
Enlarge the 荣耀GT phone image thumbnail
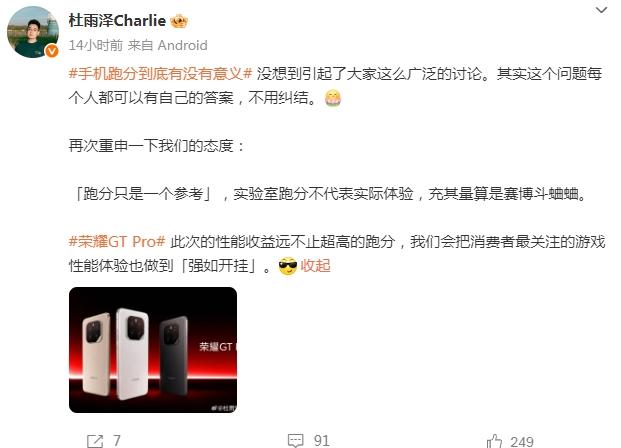[x=153, y=350]
